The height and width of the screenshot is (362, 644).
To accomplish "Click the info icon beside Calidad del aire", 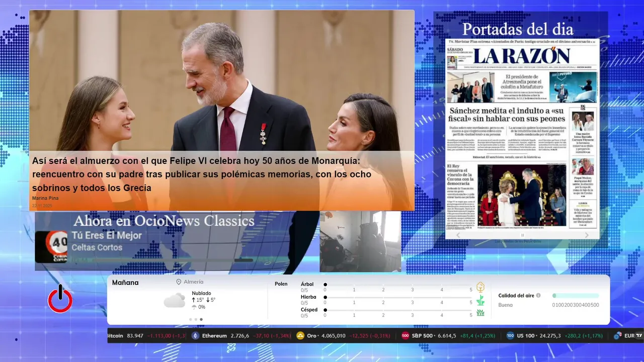I will point(538,296).
